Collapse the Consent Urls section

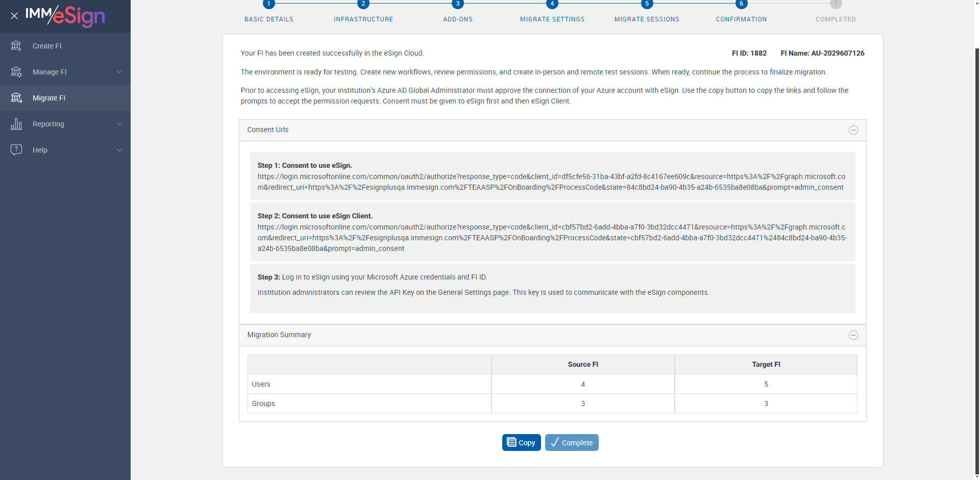pos(853,130)
